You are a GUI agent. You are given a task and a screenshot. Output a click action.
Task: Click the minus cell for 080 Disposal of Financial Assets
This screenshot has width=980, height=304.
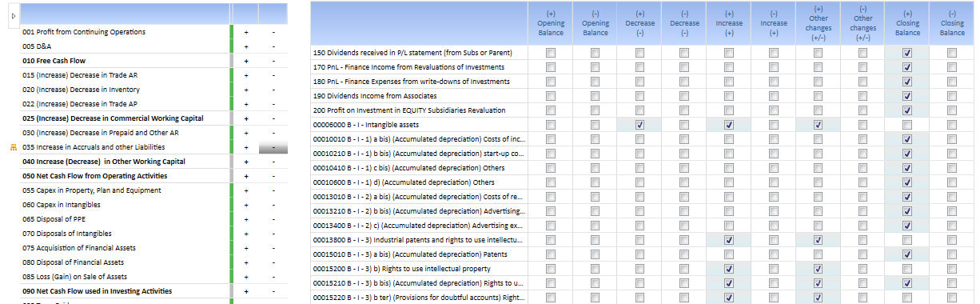[273, 262]
